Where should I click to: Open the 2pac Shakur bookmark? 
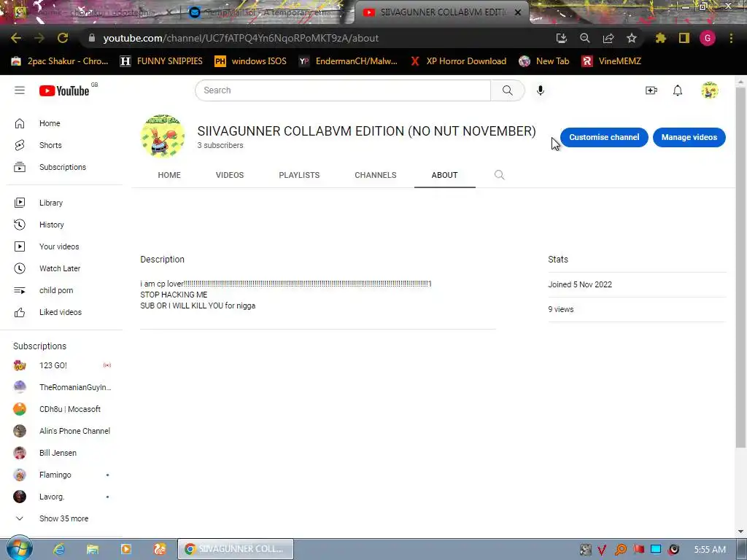point(60,61)
